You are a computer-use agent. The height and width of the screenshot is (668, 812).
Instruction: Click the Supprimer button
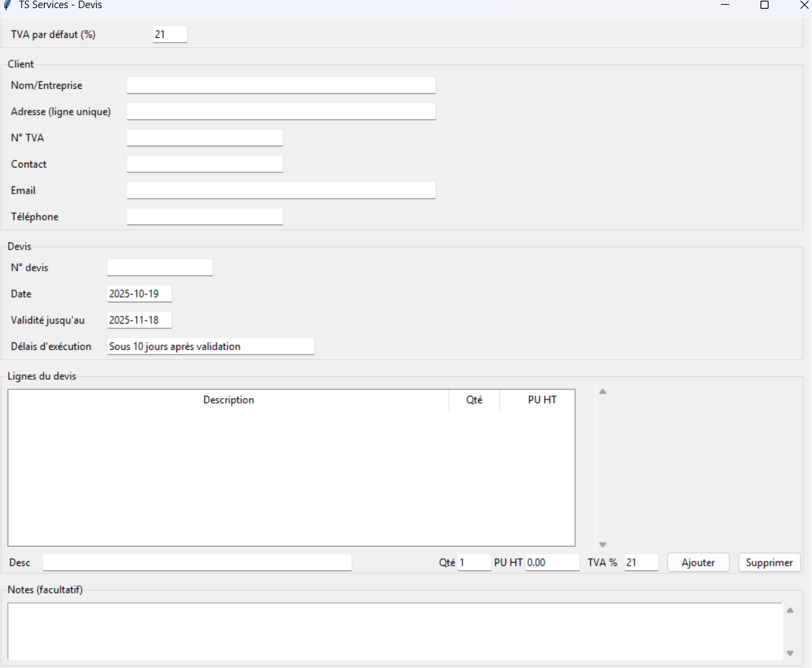pos(769,563)
